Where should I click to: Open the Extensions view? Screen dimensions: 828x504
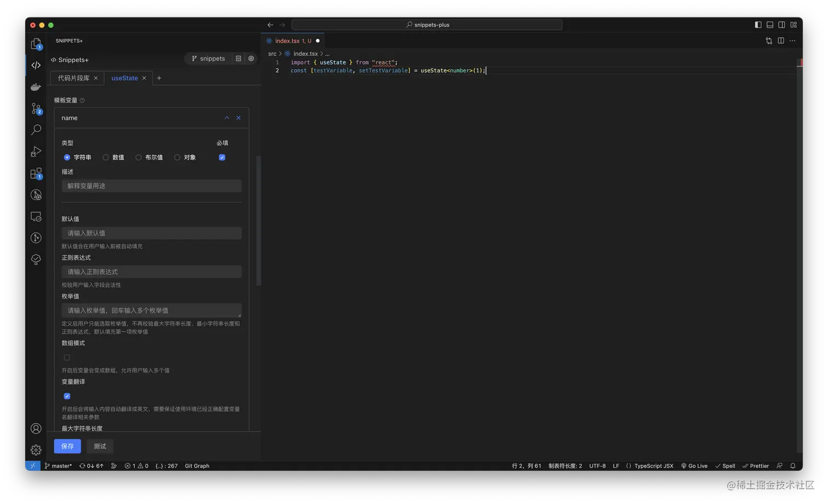click(36, 173)
